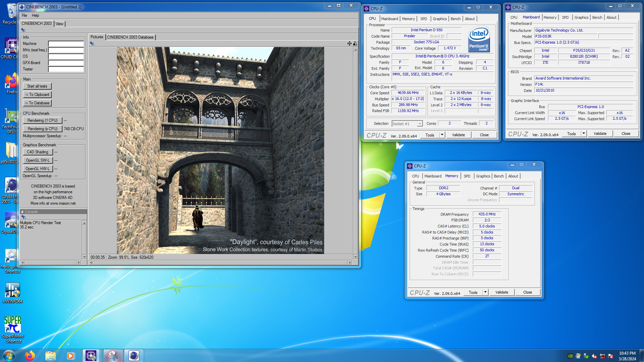The height and width of the screenshot is (362, 644).
Task: Click Validate in the Memory CPU-Z window
Action: click(x=502, y=292)
